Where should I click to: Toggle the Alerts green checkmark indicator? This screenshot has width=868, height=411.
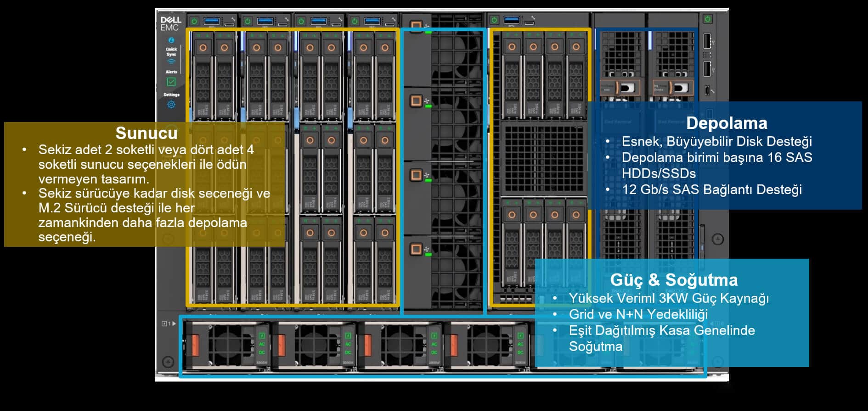coord(171,82)
